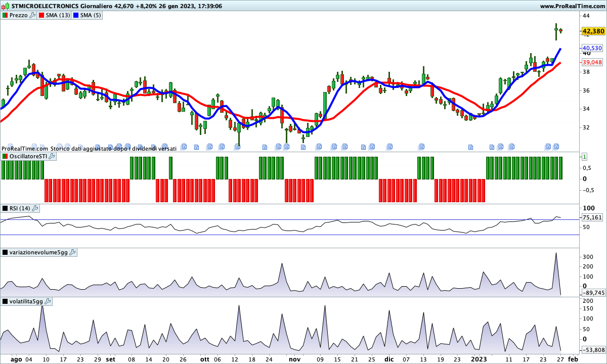The height and width of the screenshot is (364, 607).
Task: Open the rightmost news document icon near 27 January
Action: [556, 147]
